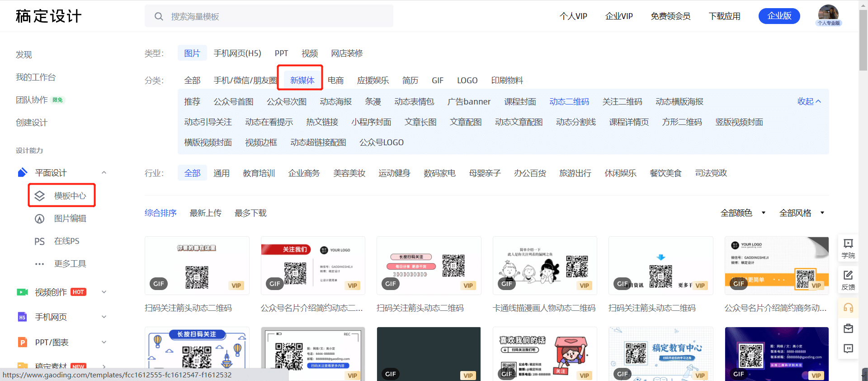Open the red 关注我们 template thumbnail
Viewport: 868px width, 381px height.
313,265
